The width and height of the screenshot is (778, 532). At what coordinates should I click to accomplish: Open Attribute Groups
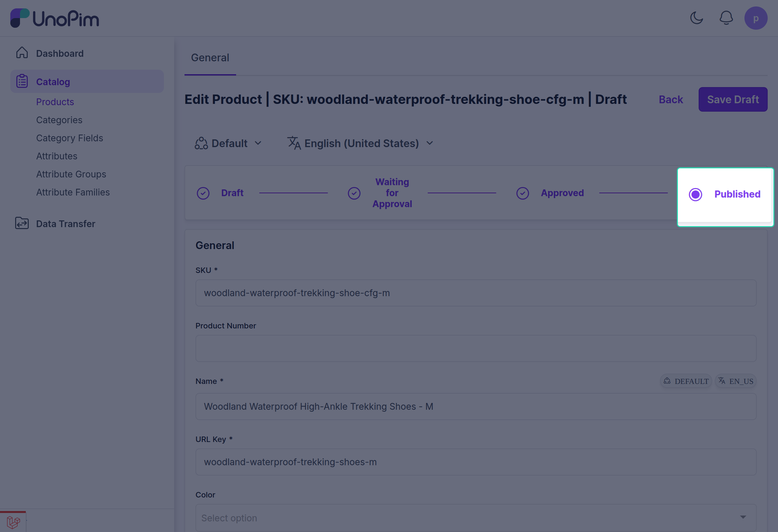tap(71, 174)
